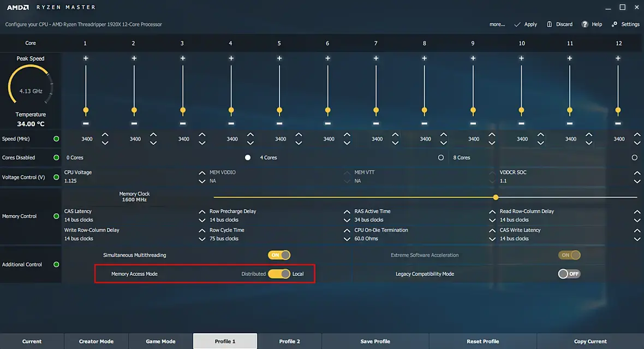Click the Copy Current button

tap(590, 341)
